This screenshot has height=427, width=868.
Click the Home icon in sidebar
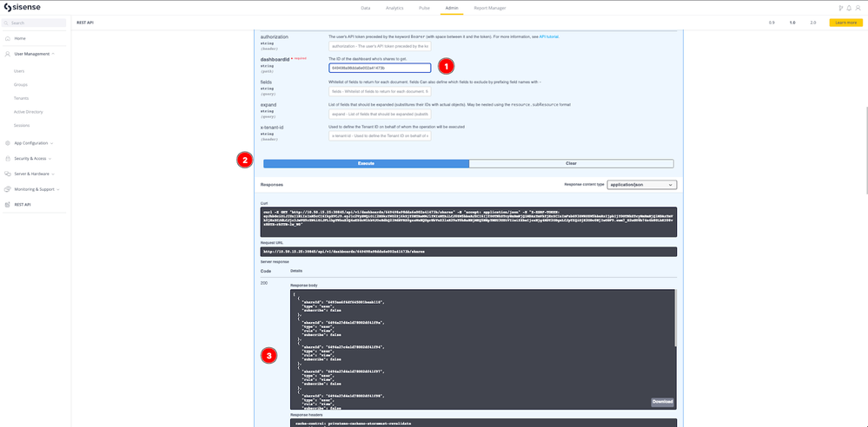8,38
